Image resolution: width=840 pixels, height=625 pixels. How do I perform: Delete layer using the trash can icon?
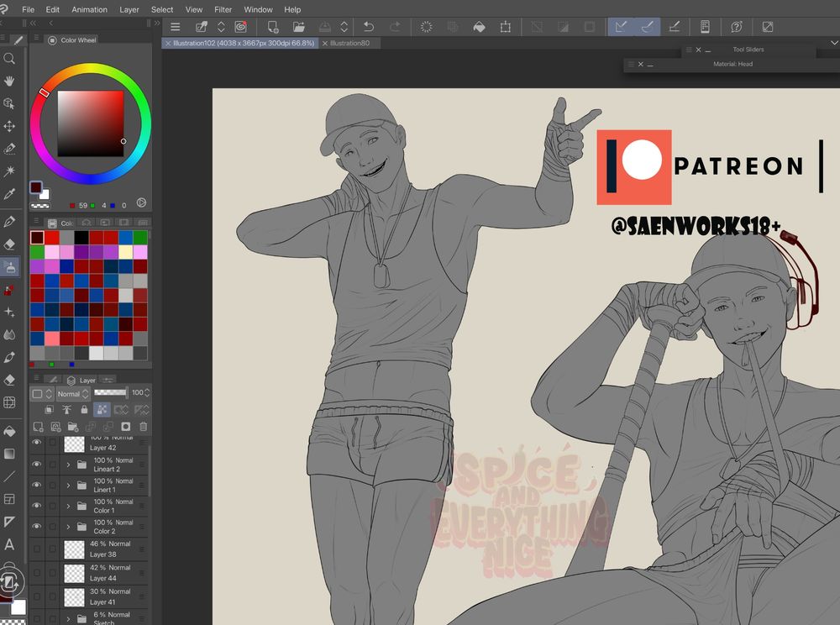pyautogui.click(x=143, y=427)
